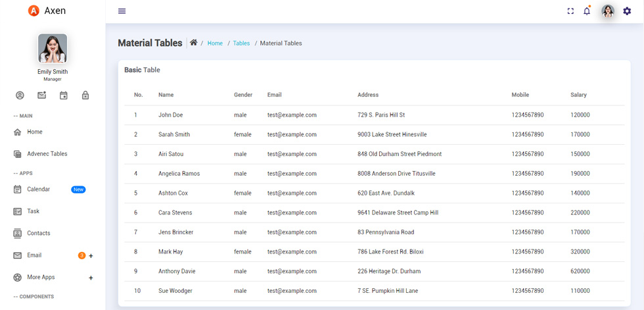
Task: Select the Angelica Ramos name cell
Action: [x=179, y=174]
